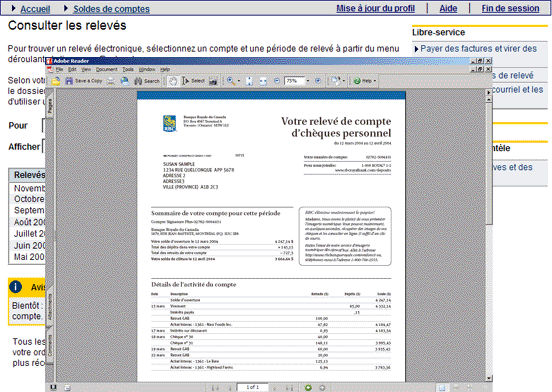552x392 pixels.
Task: Click the vertical scrollbar down arrow in Reader
Action: [x=489, y=378]
